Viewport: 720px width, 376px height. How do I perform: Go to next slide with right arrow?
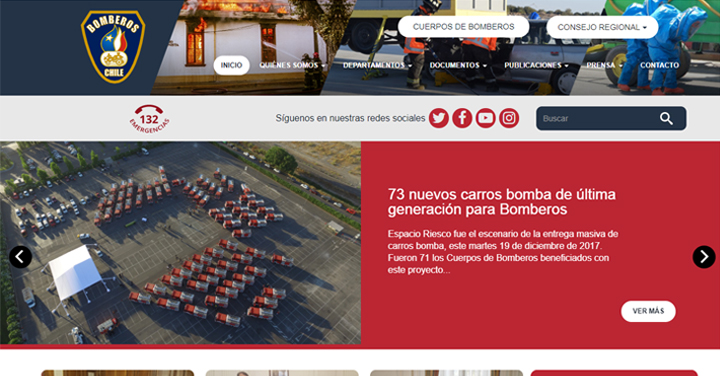704,257
